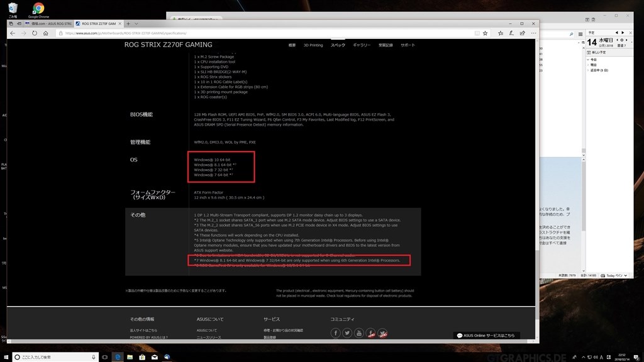Click the Cortana microphone icon
Screen dimensions: 644x362
pyautogui.click(x=94, y=357)
